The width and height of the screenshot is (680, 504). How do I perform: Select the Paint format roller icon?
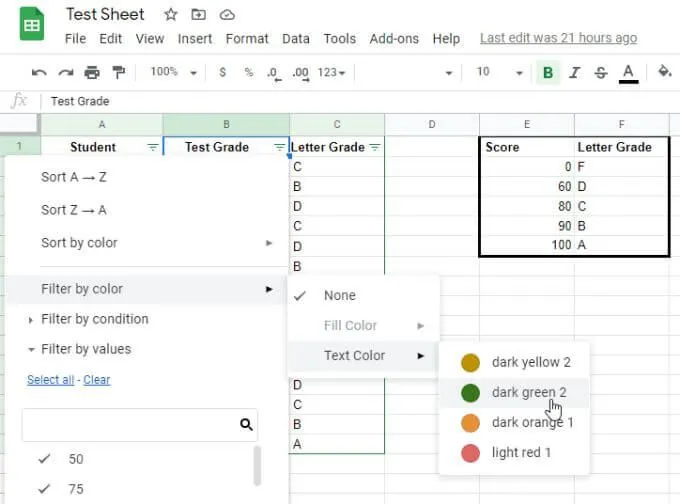(118, 72)
